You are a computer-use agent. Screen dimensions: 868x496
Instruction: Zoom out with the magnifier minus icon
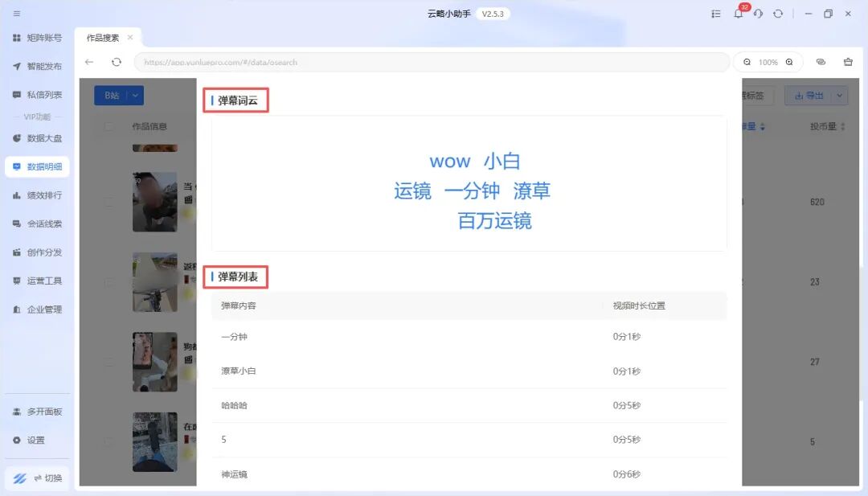click(747, 62)
